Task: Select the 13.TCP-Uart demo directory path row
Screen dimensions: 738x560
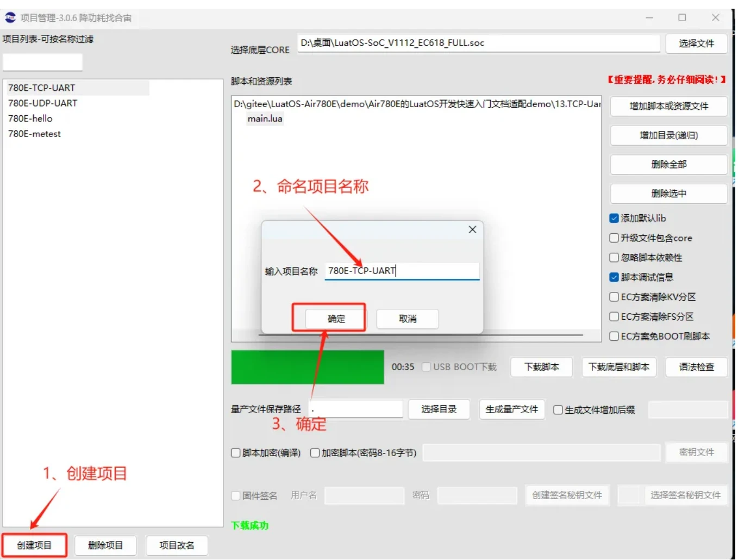Action: [417, 104]
